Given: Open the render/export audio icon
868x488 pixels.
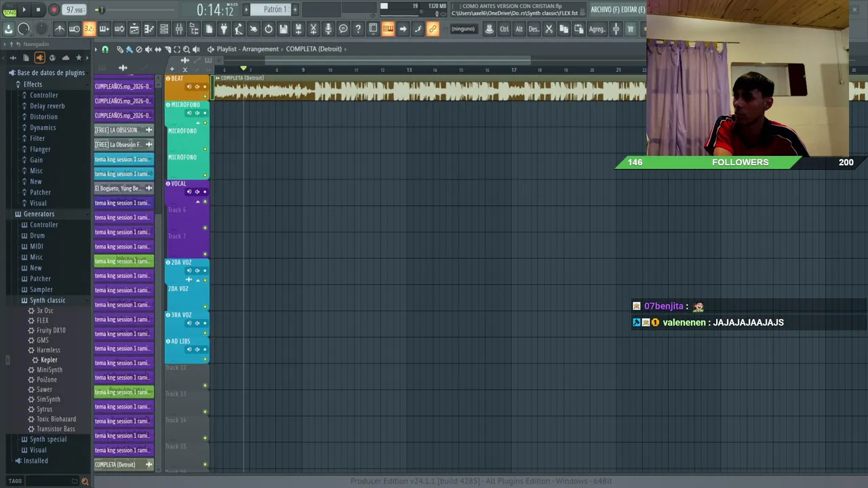Looking at the screenshot, I should click(298, 29).
